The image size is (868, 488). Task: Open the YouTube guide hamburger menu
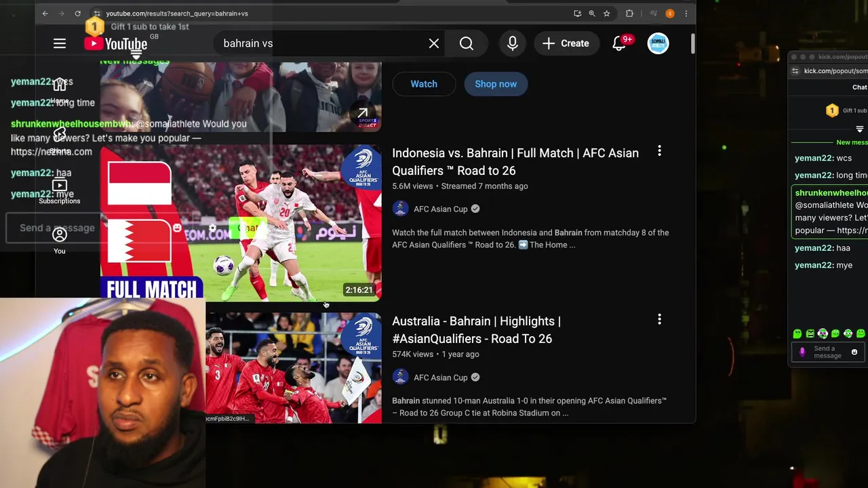60,43
